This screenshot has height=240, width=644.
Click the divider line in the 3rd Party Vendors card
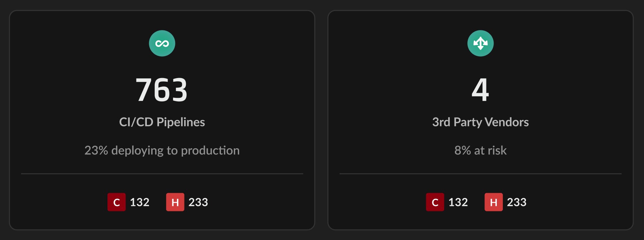pyautogui.click(x=480, y=174)
